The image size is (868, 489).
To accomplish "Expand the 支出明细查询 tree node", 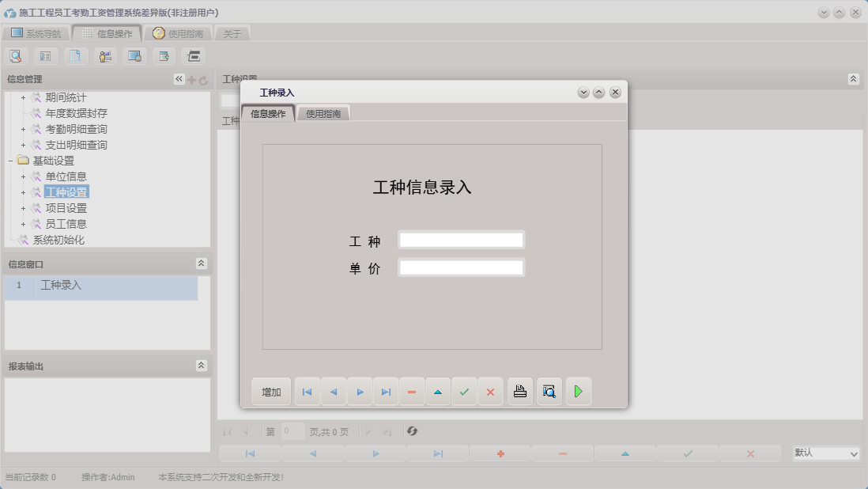I will click(x=23, y=145).
